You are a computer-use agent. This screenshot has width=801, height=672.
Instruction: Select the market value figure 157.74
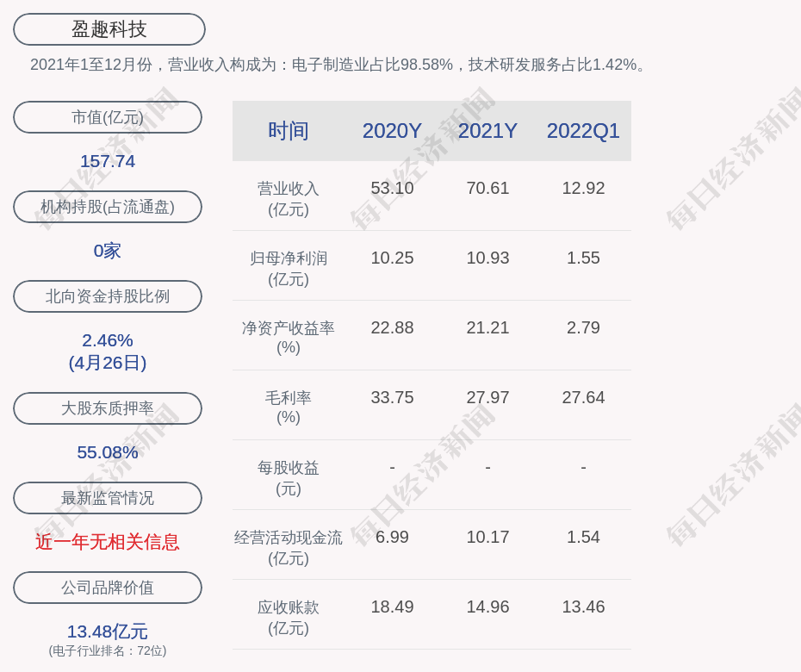point(108,161)
